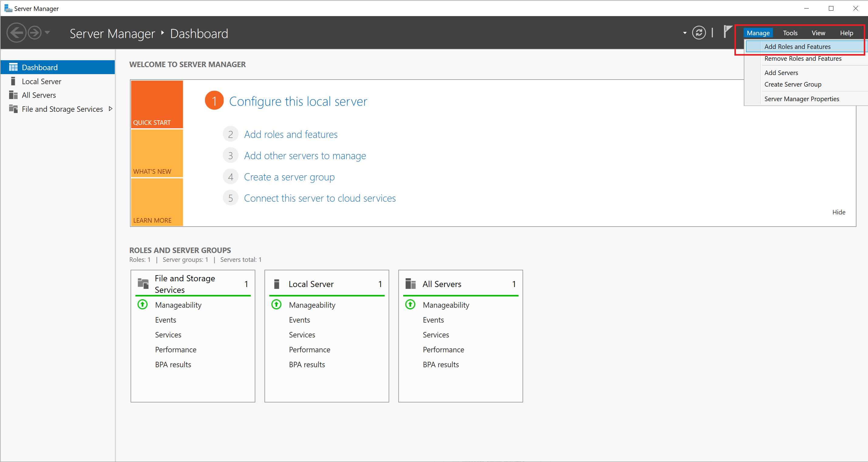Expand the File and Storage Services arrow
868x462 pixels.
110,109
